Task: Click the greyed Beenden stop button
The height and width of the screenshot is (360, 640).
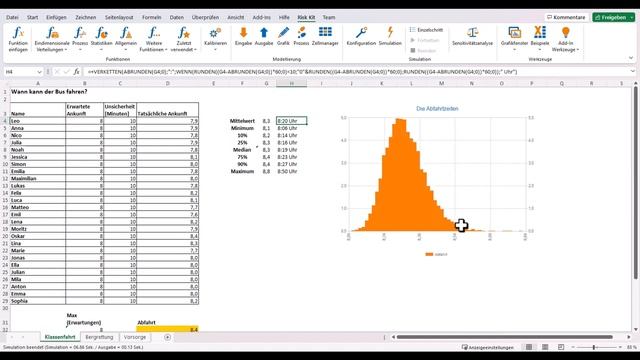Action: pyautogui.click(x=423, y=51)
